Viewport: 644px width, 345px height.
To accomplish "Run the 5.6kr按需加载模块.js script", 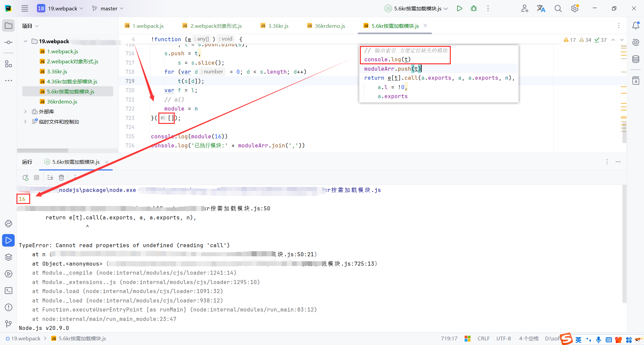I will click(460, 8).
